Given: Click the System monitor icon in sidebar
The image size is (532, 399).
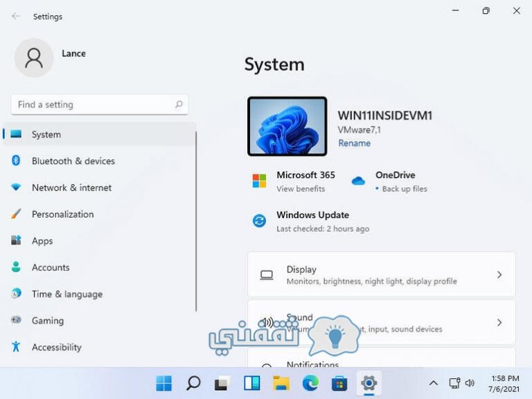Looking at the screenshot, I should click(16, 134).
